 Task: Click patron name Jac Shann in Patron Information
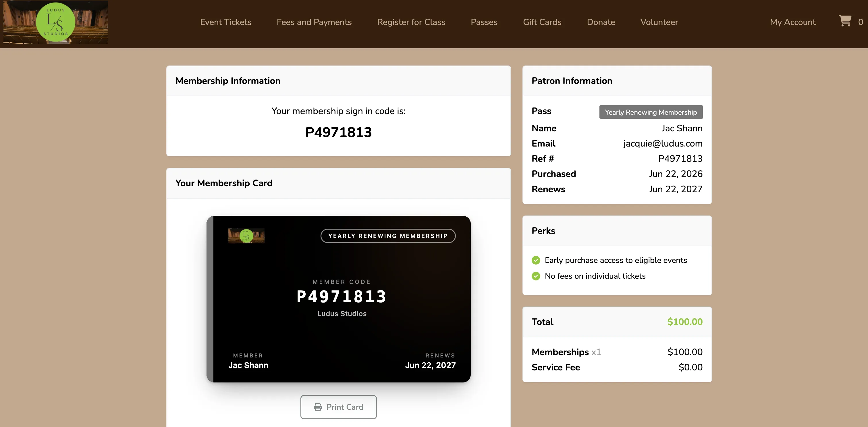[682, 128]
